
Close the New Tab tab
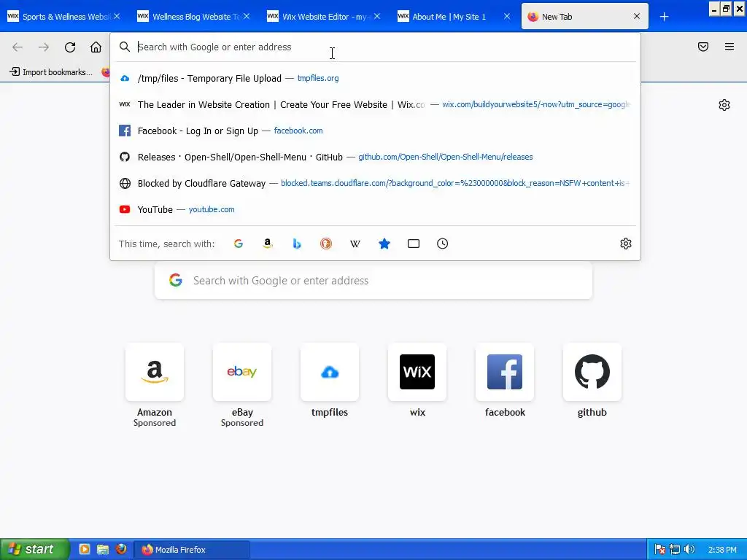pyautogui.click(x=637, y=16)
